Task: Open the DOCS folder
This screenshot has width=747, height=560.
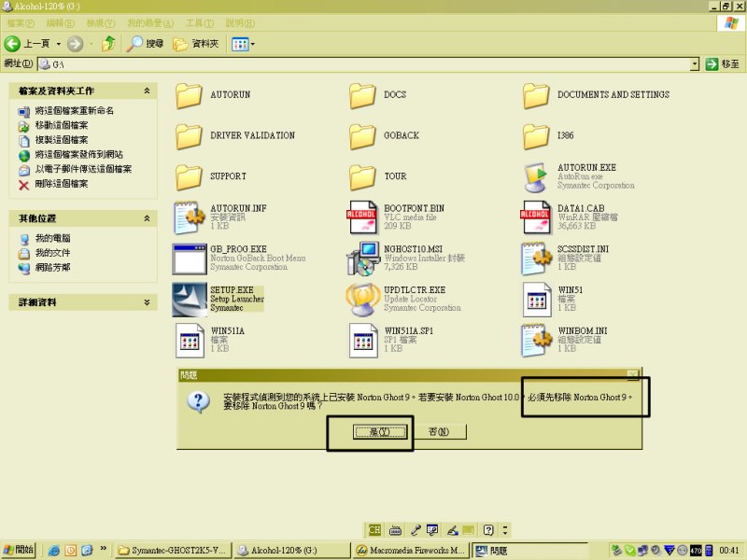Action: coord(362,96)
